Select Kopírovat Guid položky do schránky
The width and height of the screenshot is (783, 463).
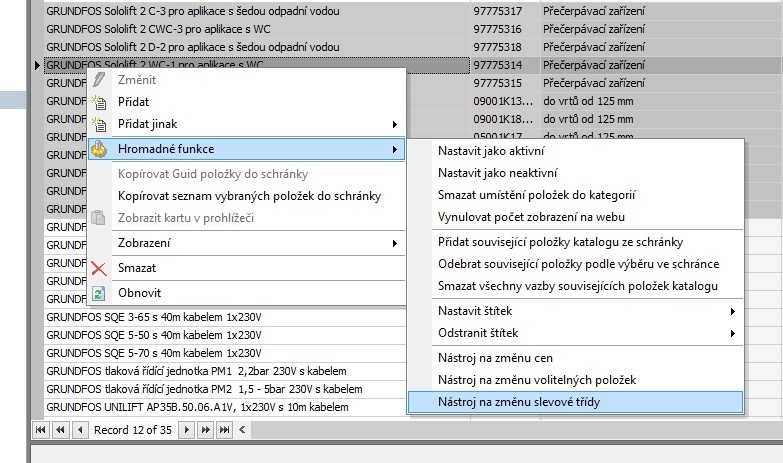pyautogui.click(x=246, y=174)
